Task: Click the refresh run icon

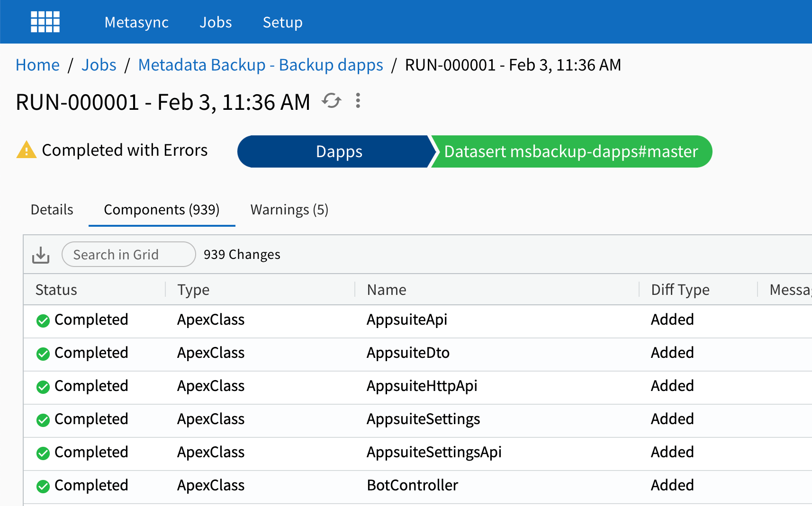Action: (x=332, y=100)
